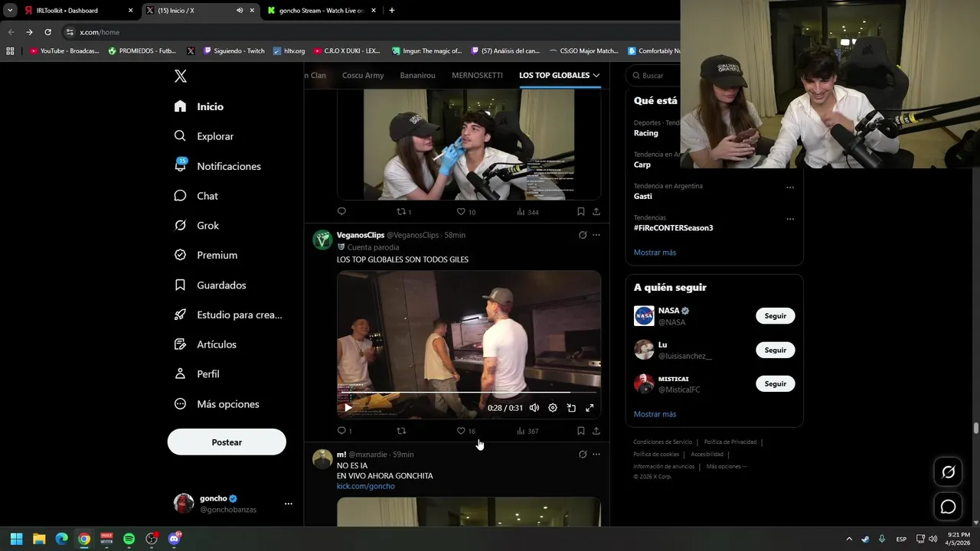Open a new browser tab
The width and height of the screenshot is (980, 551).
point(392,11)
